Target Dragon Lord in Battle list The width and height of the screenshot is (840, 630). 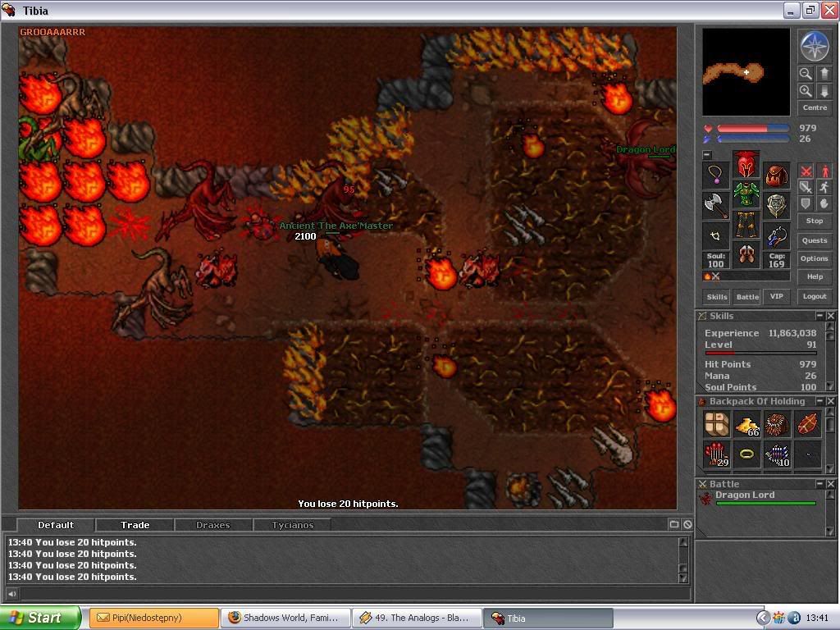tap(758, 498)
